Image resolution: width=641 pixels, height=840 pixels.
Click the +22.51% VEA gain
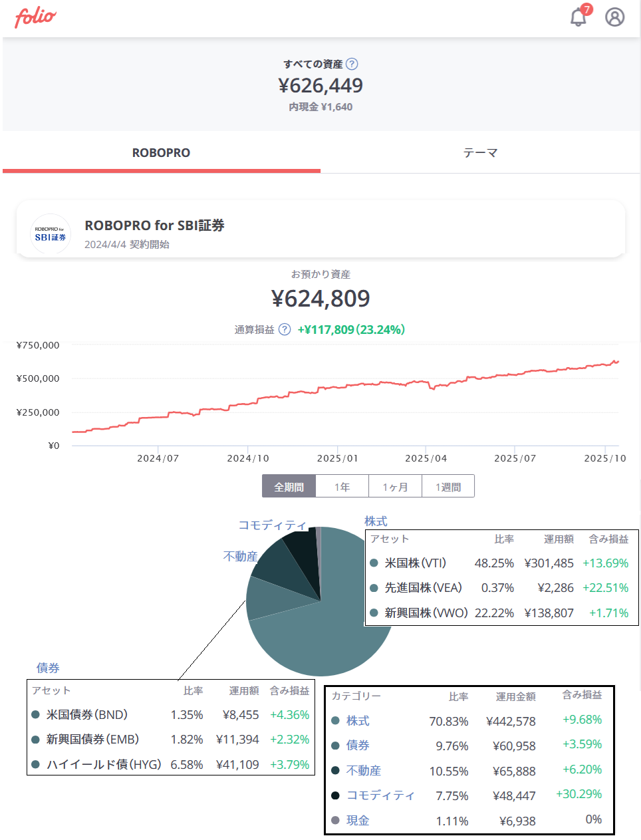(x=606, y=588)
